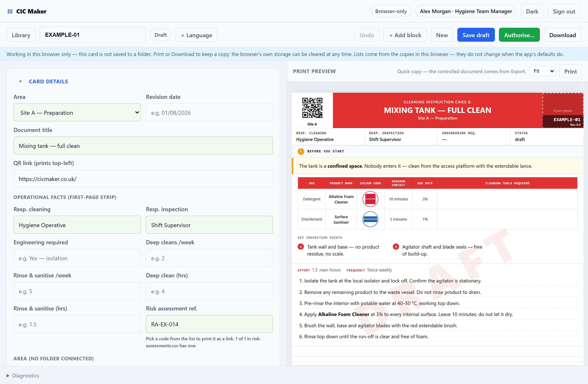
Task: Click the Alkaline Foam Cleaner product cell
Action: coord(341,199)
